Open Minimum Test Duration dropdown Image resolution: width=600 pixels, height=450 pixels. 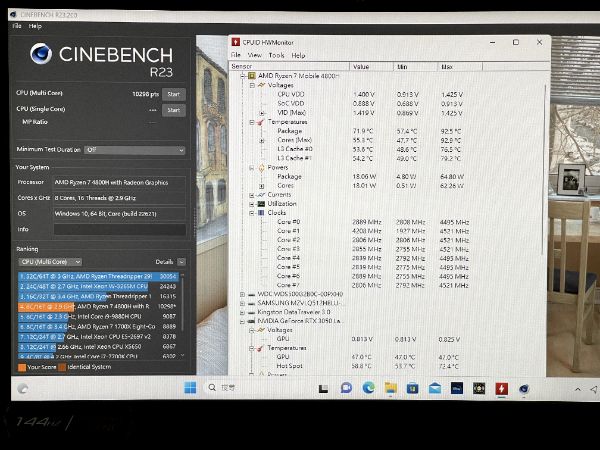click(135, 150)
